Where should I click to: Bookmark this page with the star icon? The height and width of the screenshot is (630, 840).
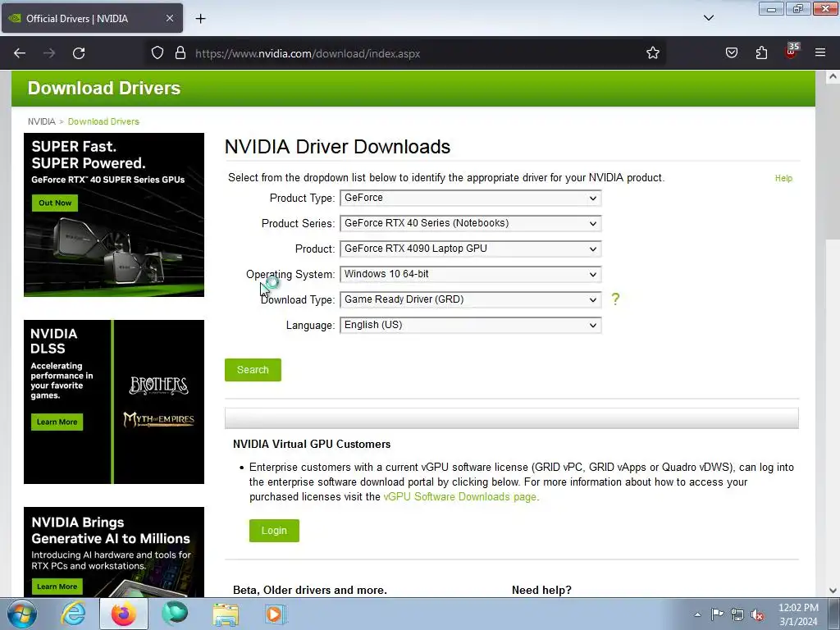pyautogui.click(x=652, y=53)
